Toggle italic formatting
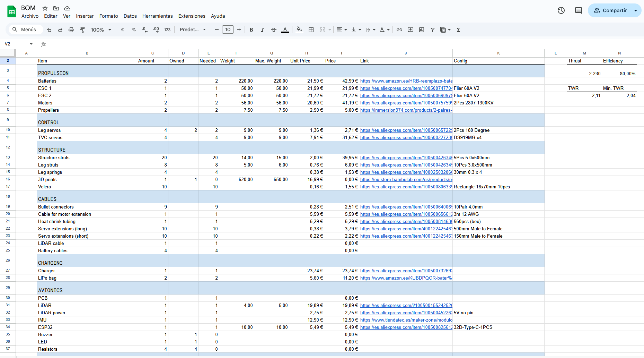 click(263, 30)
